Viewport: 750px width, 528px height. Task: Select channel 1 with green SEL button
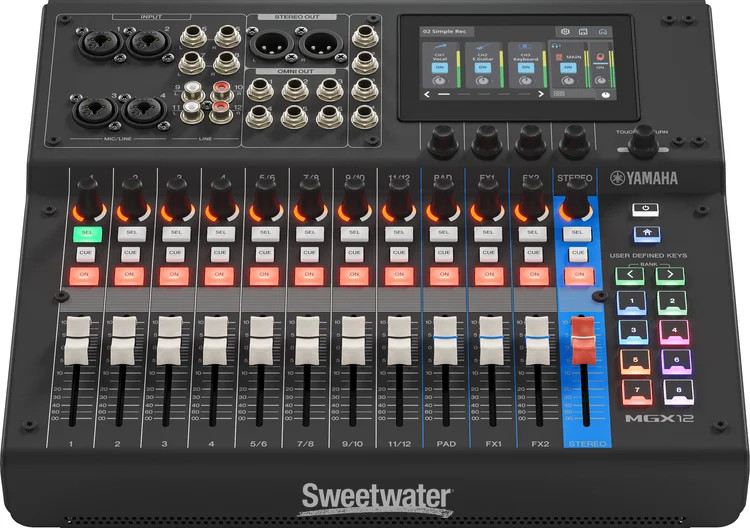click(87, 233)
